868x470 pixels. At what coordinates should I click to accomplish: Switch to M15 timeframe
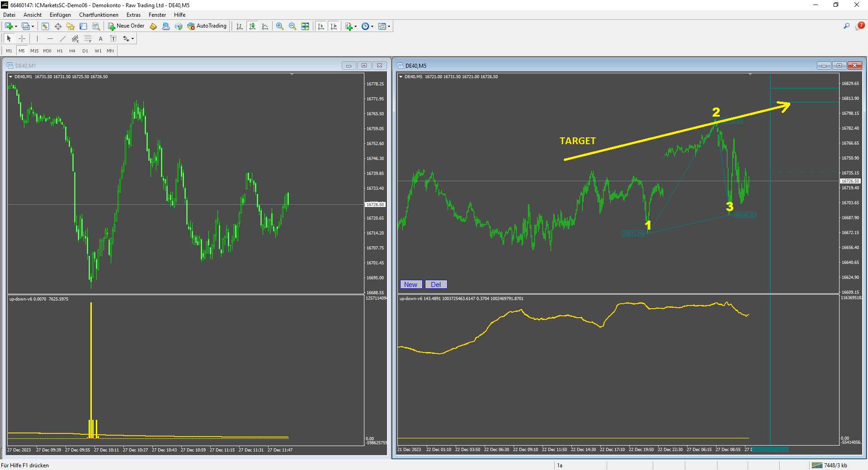click(34, 51)
